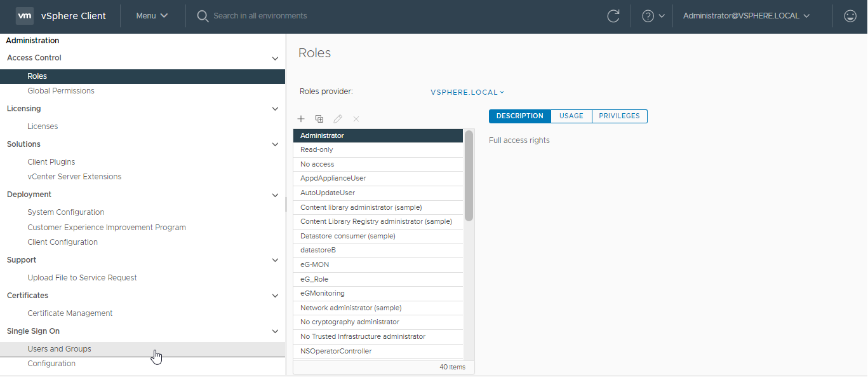This screenshot has height=377, width=868.
Task: Collapse the Deployment section
Action: [275, 195]
